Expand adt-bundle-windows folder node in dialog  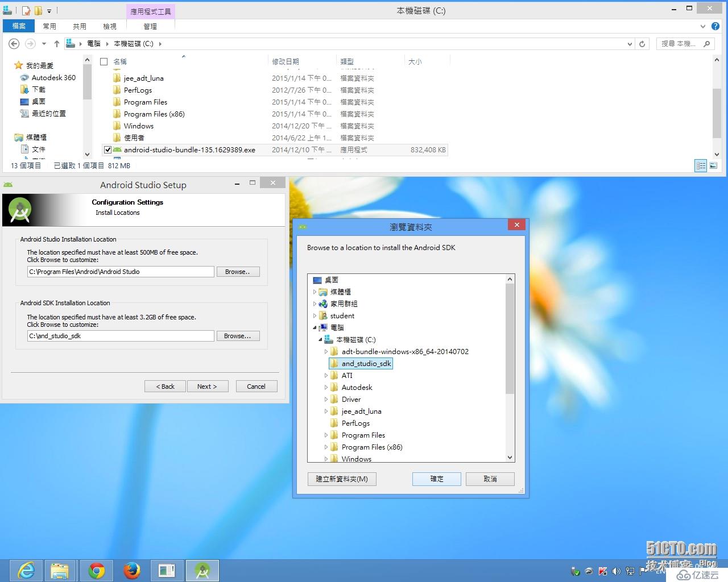coord(326,351)
